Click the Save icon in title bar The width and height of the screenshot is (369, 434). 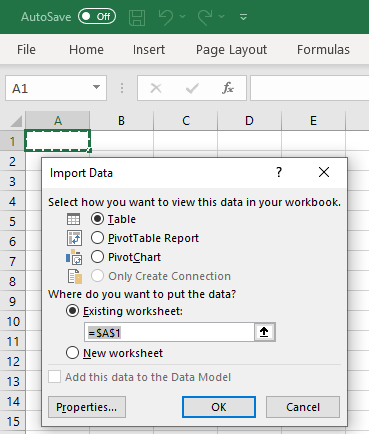[137, 17]
